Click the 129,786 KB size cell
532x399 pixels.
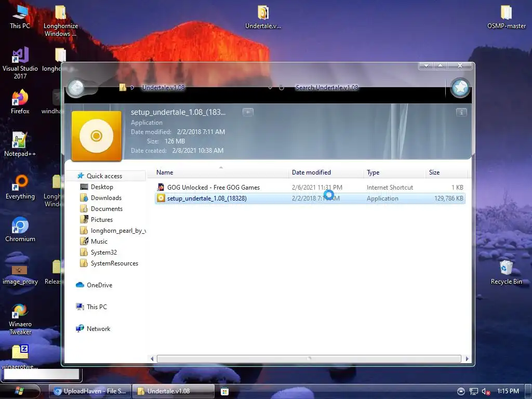coord(448,198)
